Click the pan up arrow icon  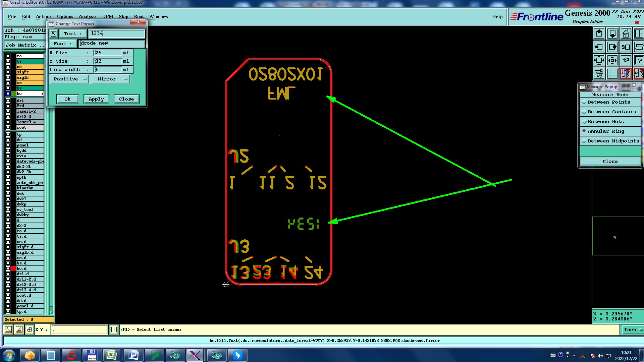pos(599,34)
